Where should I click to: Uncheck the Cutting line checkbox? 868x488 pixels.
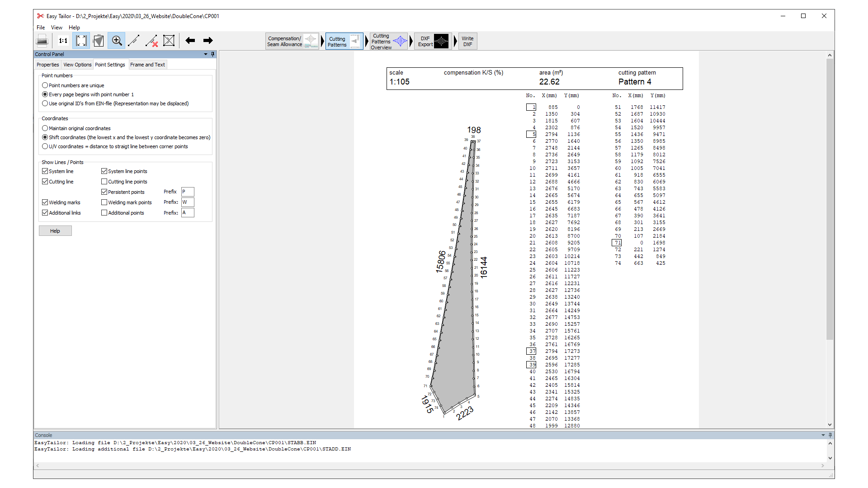(x=45, y=182)
